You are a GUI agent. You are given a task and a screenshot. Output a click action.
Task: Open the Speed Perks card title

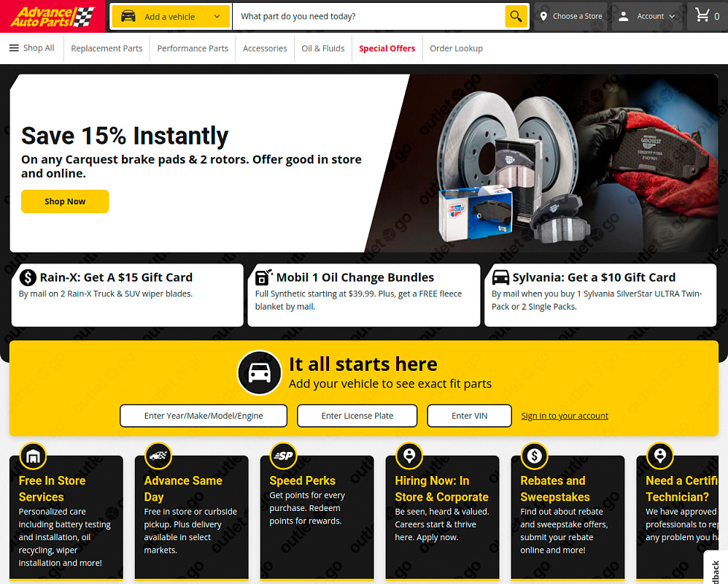302,480
